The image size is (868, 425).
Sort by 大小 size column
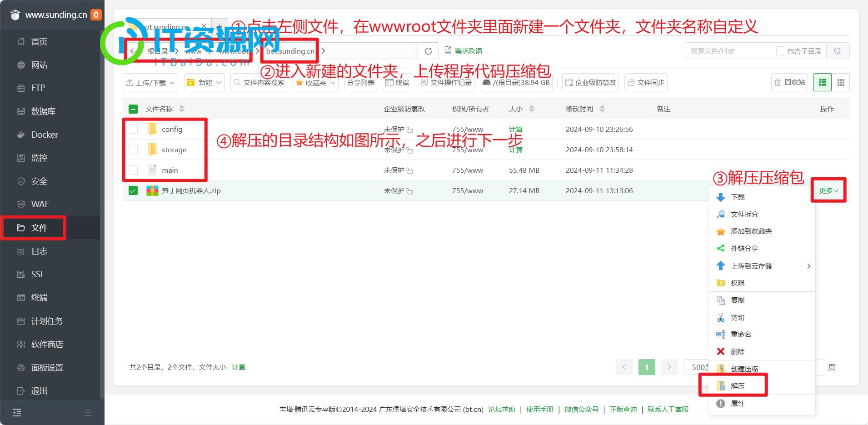coord(532,109)
